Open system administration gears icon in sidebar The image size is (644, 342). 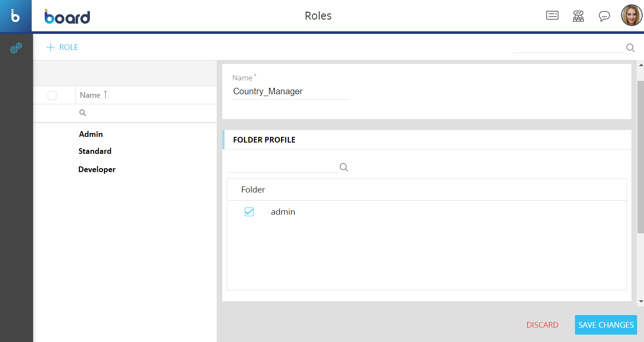click(x=16, y=48)
